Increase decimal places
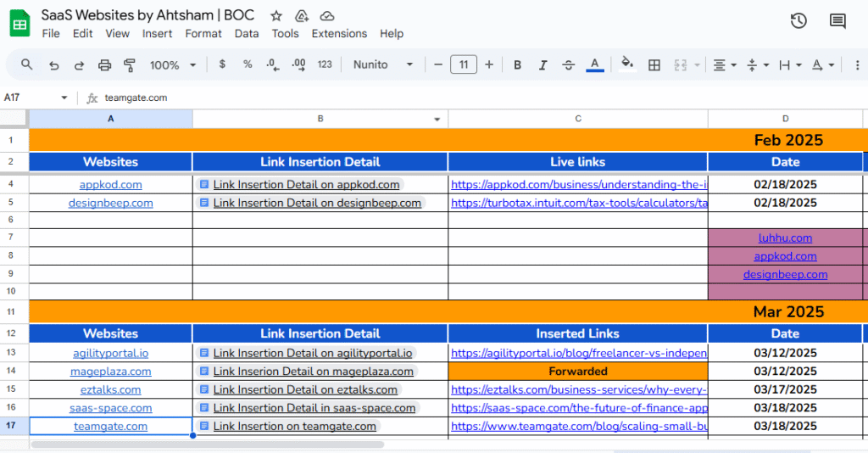Viewport: 868px width, 453px height. [x=299, y=64]
